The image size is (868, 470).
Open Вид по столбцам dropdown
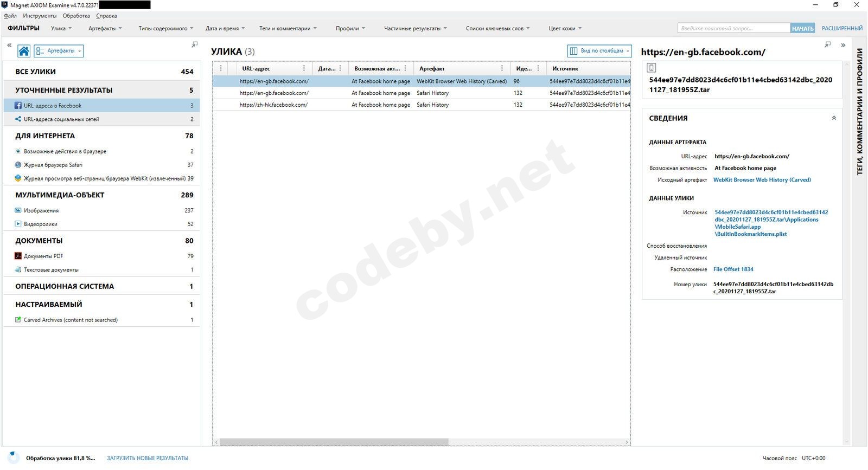599,51
